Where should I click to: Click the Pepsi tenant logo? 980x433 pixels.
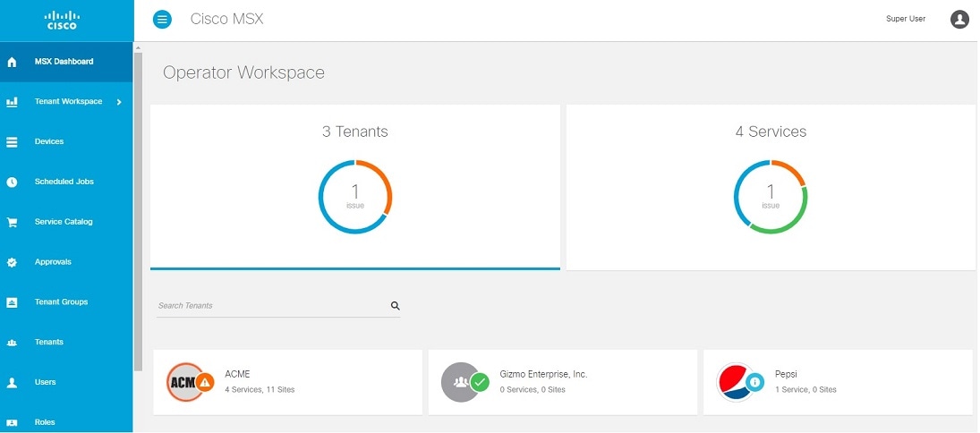pyautogui.click(x=736, y=382)
